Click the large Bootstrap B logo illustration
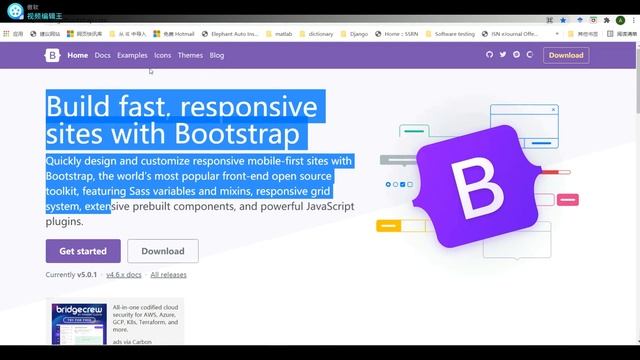This screenshot has width=640, height=360. pyautogui.click(x=477, y=187)
